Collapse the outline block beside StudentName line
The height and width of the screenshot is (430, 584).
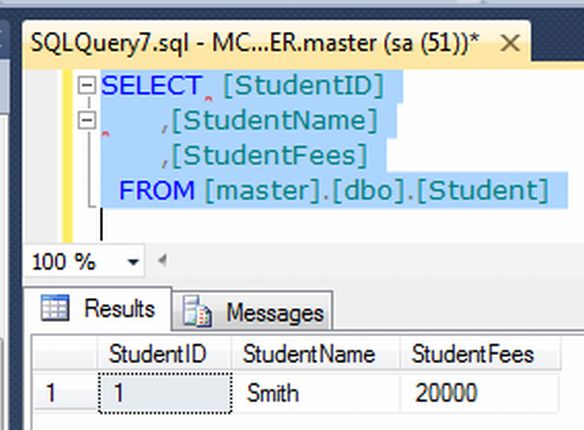87,120
